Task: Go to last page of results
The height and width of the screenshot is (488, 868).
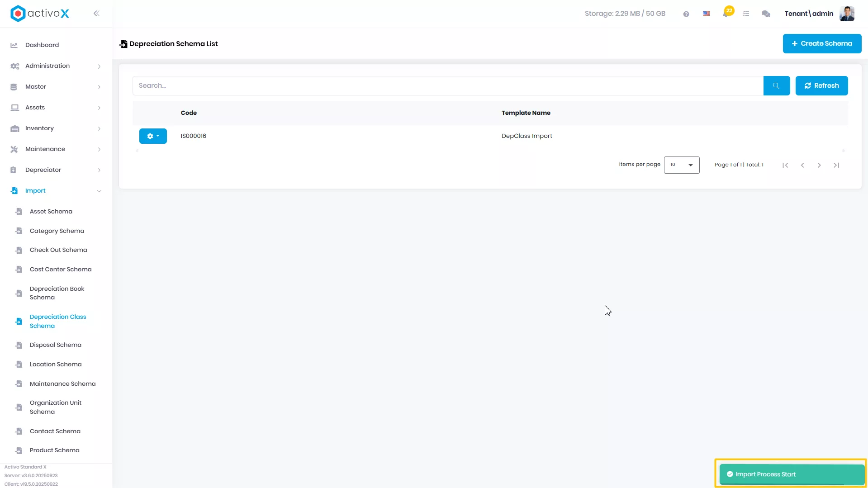Action: 836,165
